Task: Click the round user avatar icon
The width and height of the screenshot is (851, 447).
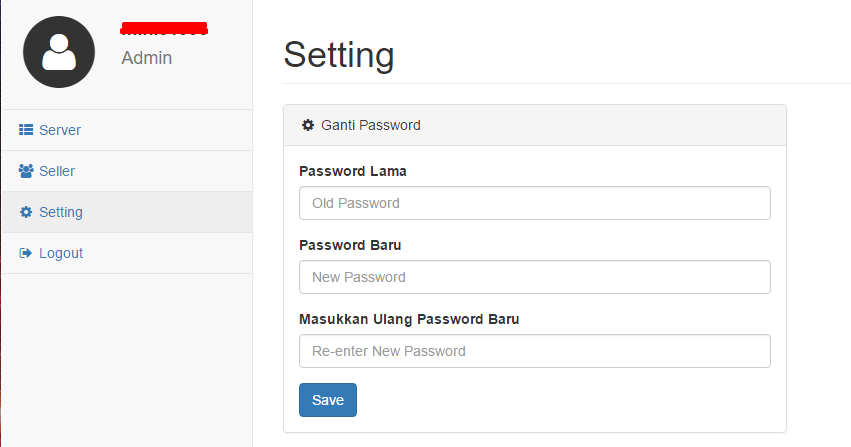Action: tap(59, 52)
